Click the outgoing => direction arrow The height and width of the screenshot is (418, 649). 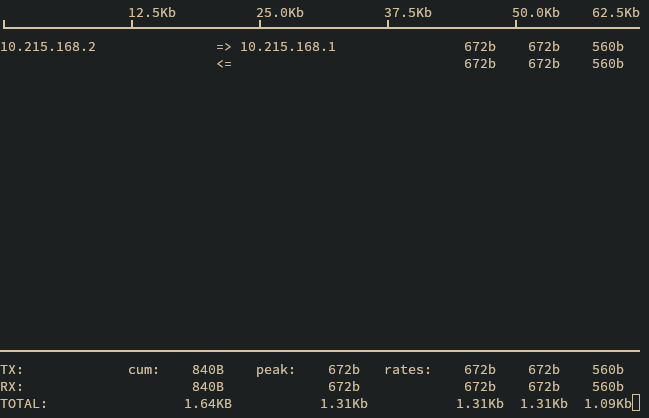point(224,47)
